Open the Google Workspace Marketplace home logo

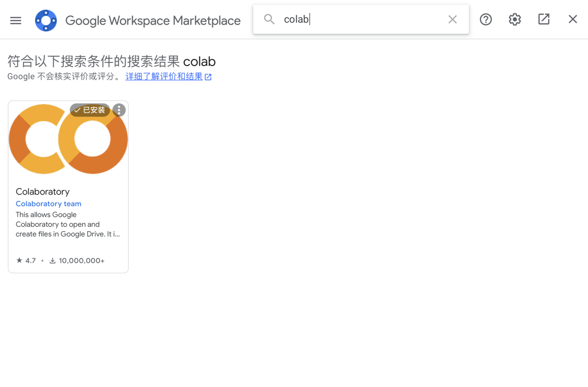click(46, 20)
